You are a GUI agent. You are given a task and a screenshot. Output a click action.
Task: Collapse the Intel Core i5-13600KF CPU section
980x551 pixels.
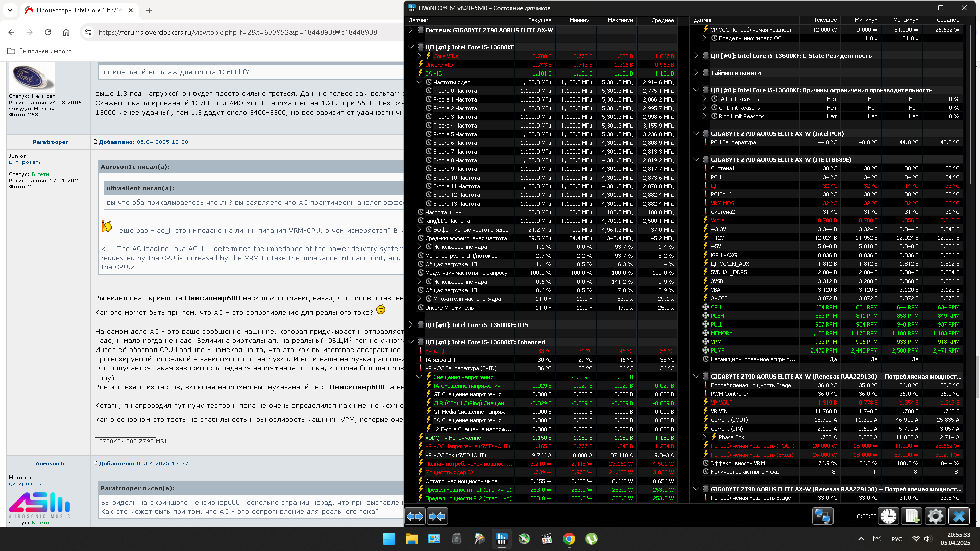tap(411, 47)
